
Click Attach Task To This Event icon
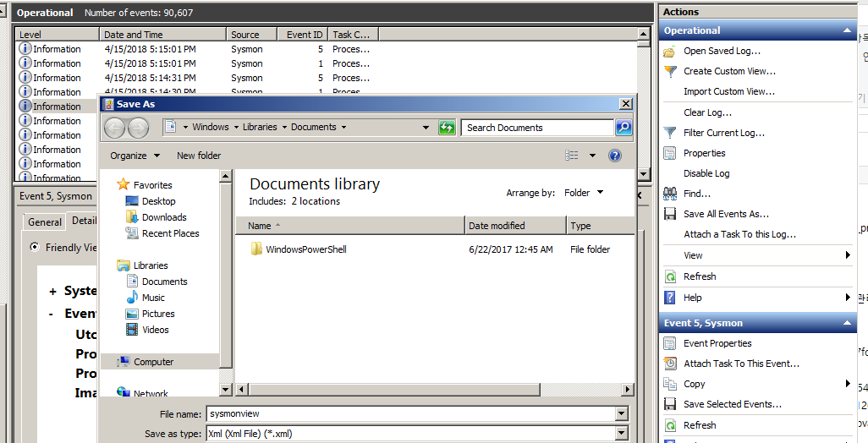(670, 364)
